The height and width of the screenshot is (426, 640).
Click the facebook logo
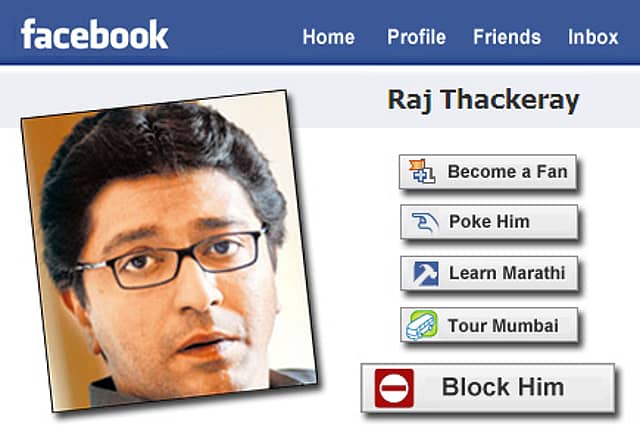pyautogui.click(x=94, y=34)
